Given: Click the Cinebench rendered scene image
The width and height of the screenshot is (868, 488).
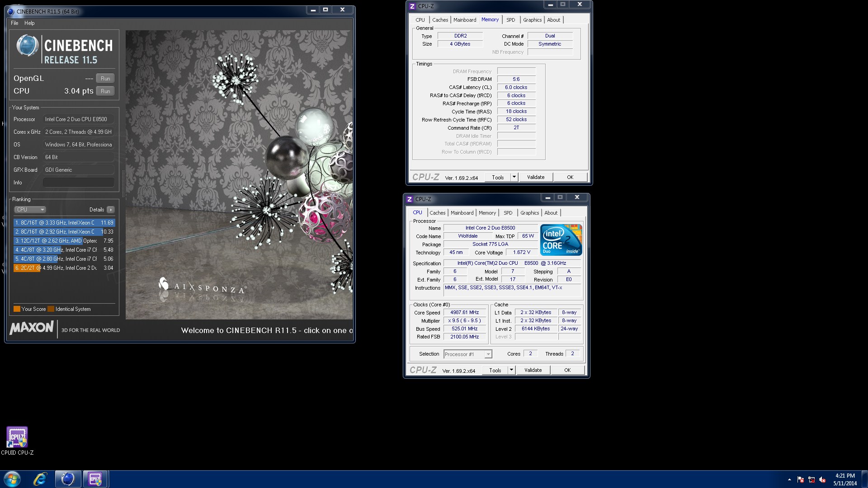Looking at the screenshot, I should pos(239,175).
